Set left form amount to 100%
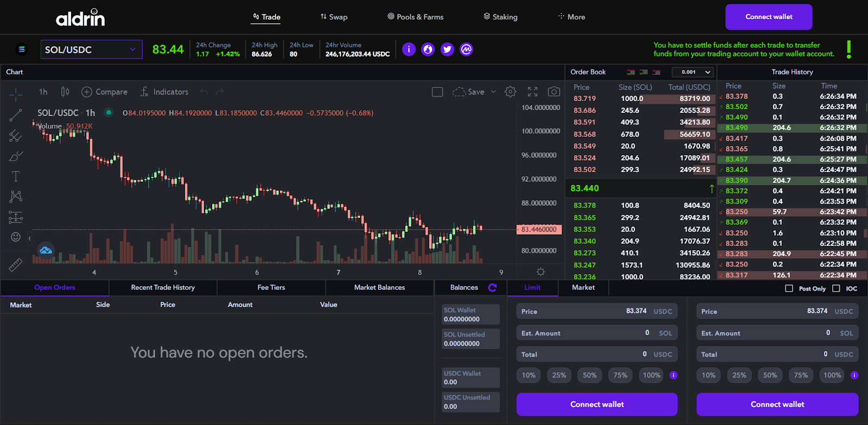The height and width of the screenshot is (425, 868). (652, 375)
